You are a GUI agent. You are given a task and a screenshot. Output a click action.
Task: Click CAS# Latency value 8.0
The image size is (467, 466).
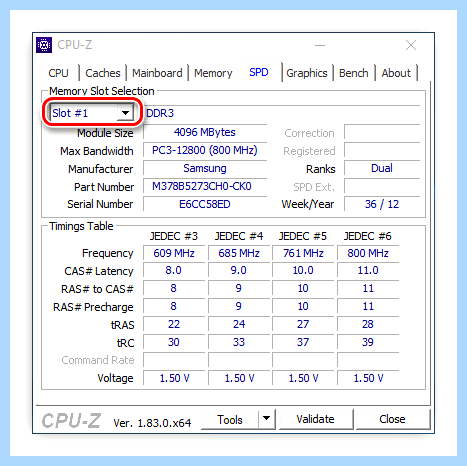[x=174, y=270]
